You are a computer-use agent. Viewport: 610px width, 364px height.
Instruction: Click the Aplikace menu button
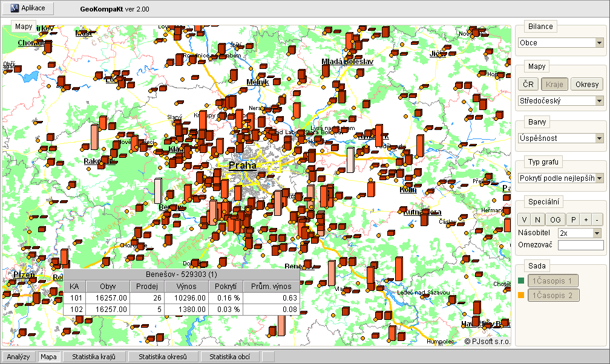point(28,8)
